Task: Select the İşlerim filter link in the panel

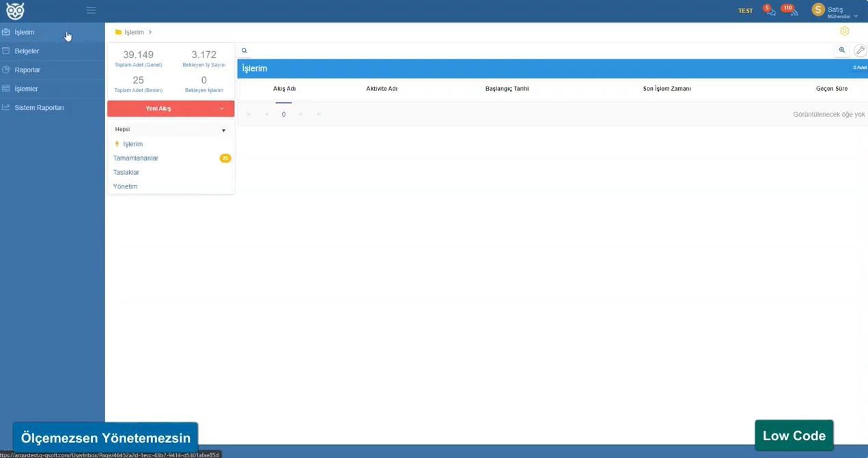Action: (132, 144)
